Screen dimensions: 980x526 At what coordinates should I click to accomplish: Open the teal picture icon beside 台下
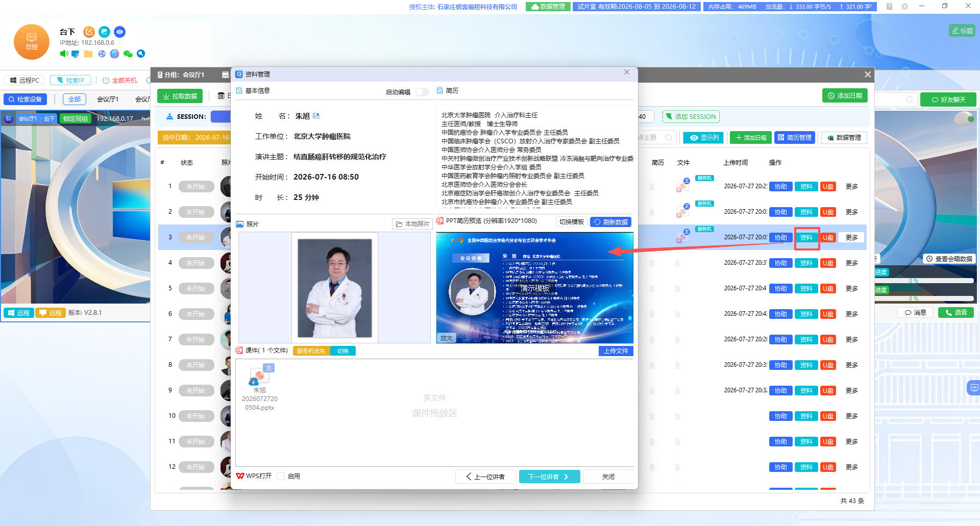click(104, 32)
